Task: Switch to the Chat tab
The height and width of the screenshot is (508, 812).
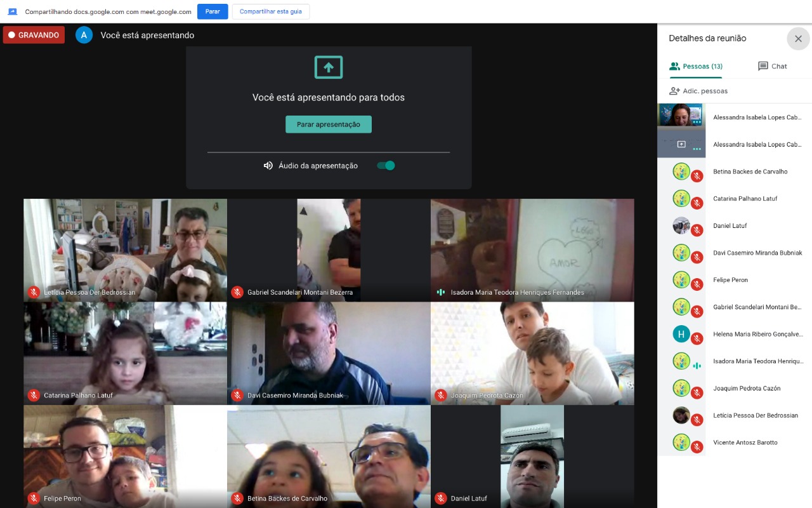Action: 772,66
